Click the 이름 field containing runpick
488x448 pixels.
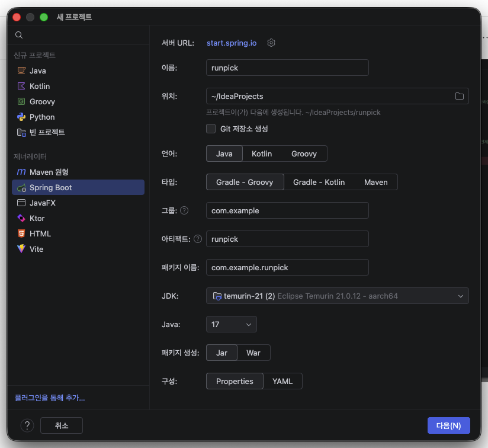[x=287, y=68]
